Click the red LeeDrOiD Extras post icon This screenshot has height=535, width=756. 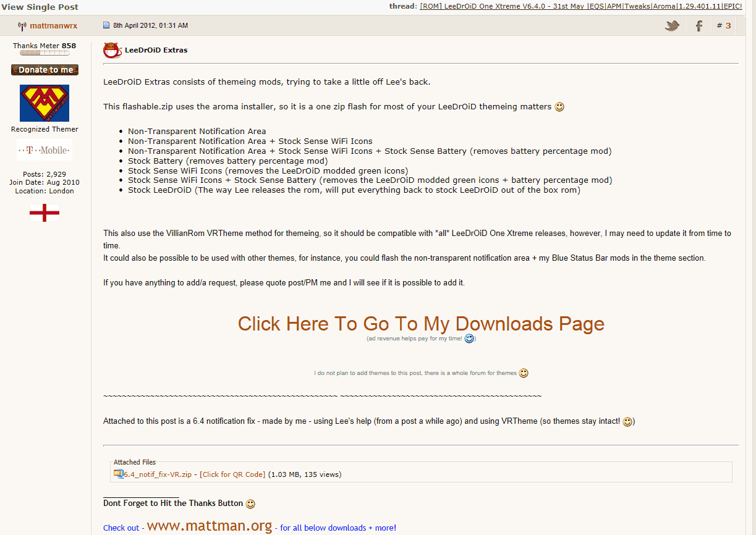point(112,50)
